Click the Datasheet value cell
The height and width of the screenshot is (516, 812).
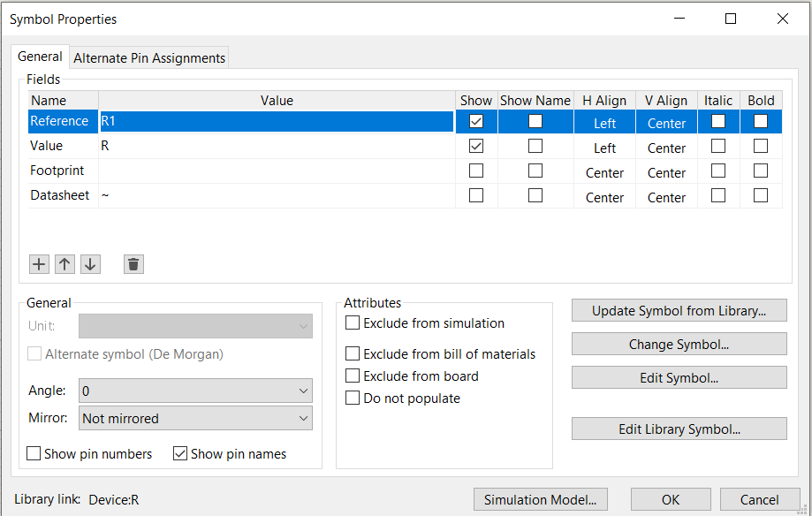[277, 196]
